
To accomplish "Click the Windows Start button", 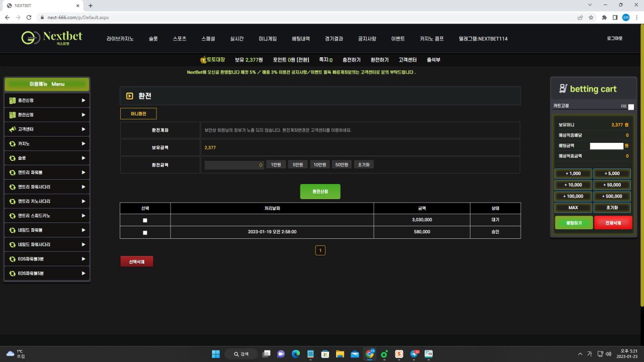I will 216,354.
